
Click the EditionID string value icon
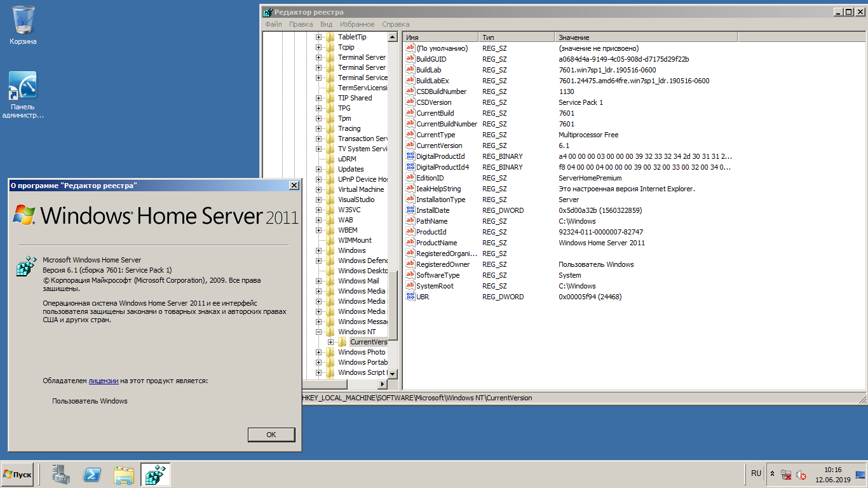pyautogui.click(x=410, y=178)
